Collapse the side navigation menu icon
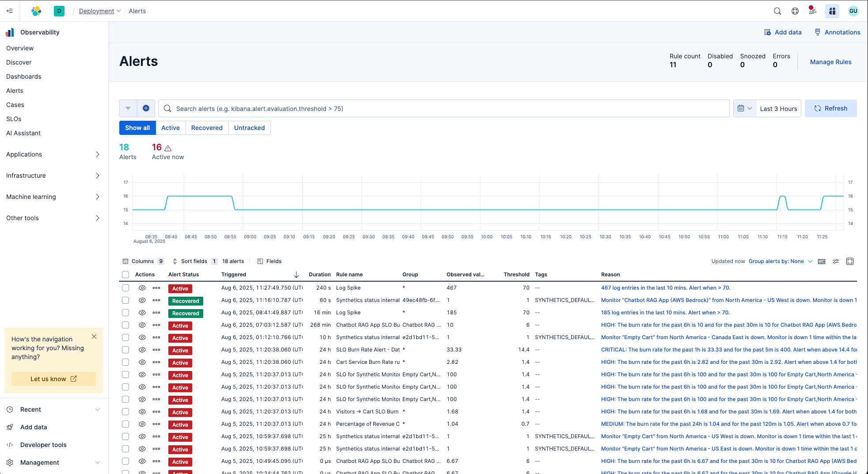 pyautogui.click(x=10, y=11)
